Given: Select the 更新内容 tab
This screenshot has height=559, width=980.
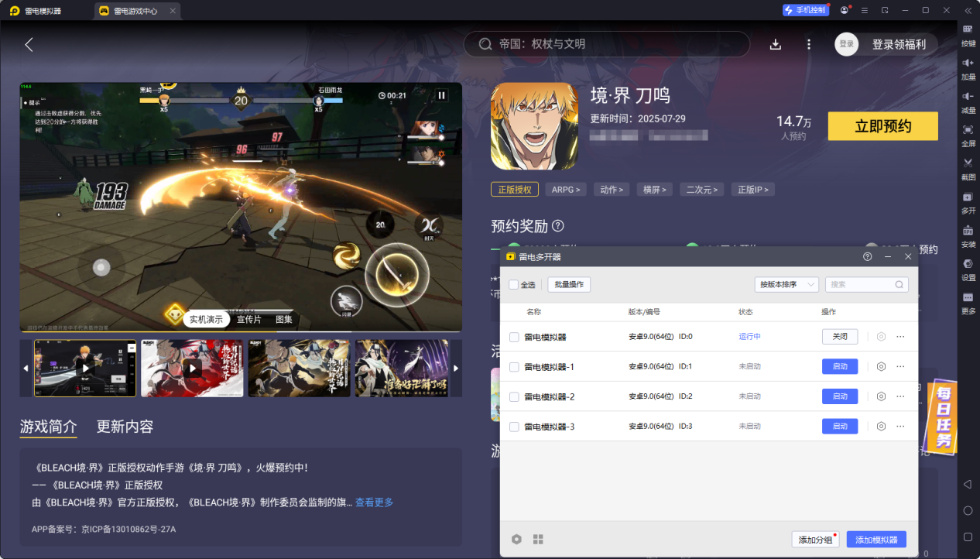Looking at the screenshot, I should pyautogui.click(x=125, y=427).
